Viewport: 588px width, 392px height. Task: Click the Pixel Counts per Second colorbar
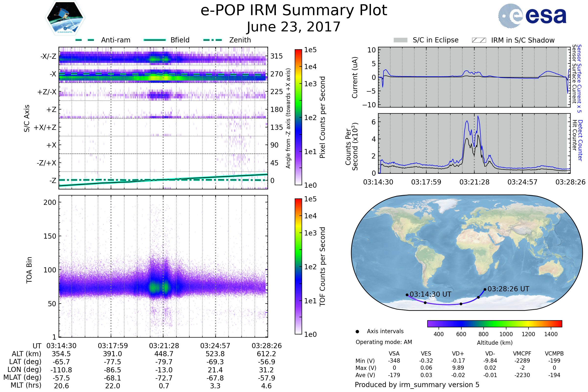298,117
